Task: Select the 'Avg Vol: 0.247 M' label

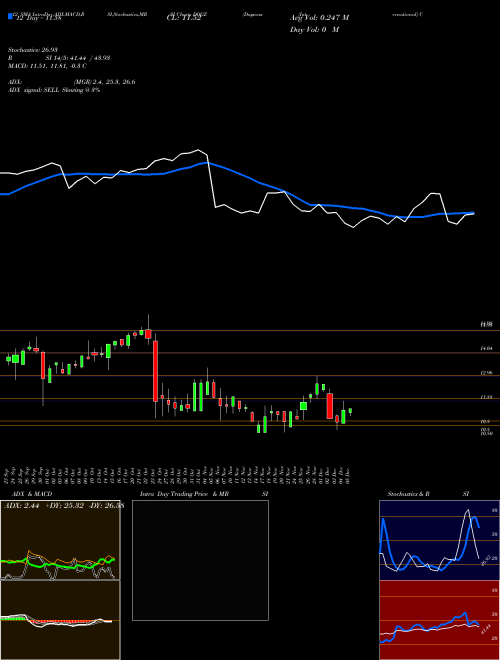Action: click(319, 18)
